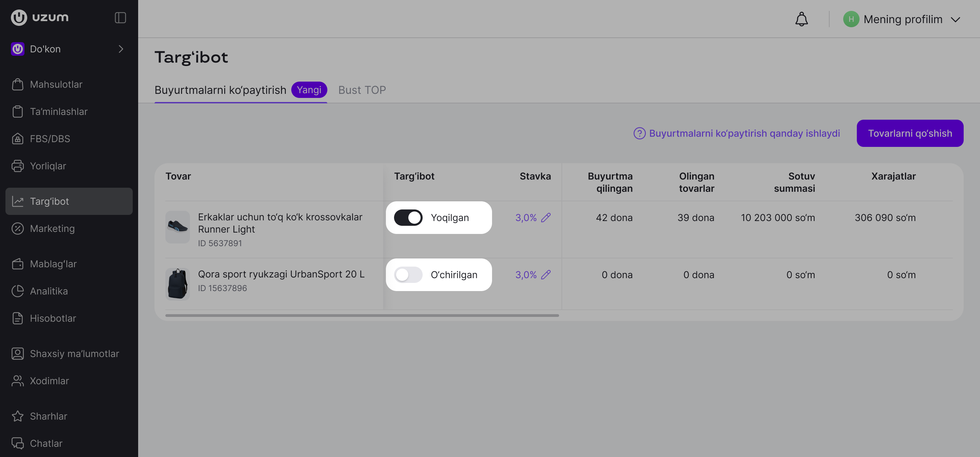Open Buyurtmalarni ko'paytirish qanday ishlaydi link

736,133
